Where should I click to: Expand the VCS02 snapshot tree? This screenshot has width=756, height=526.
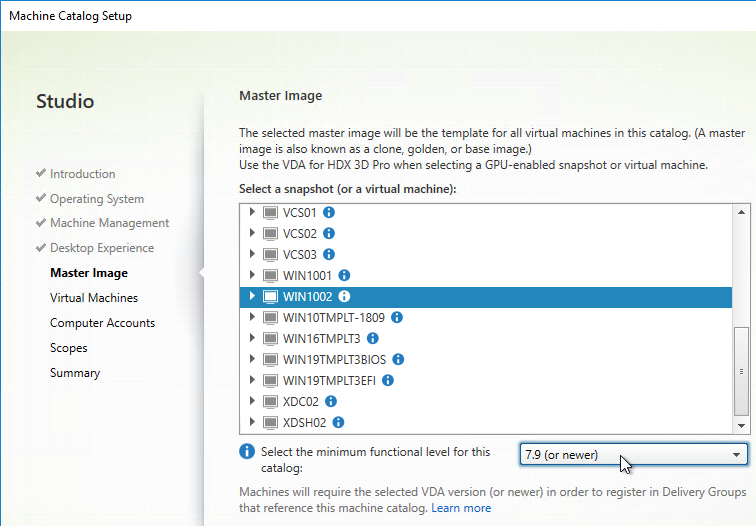pyautogui.click(x=252, y=233)
